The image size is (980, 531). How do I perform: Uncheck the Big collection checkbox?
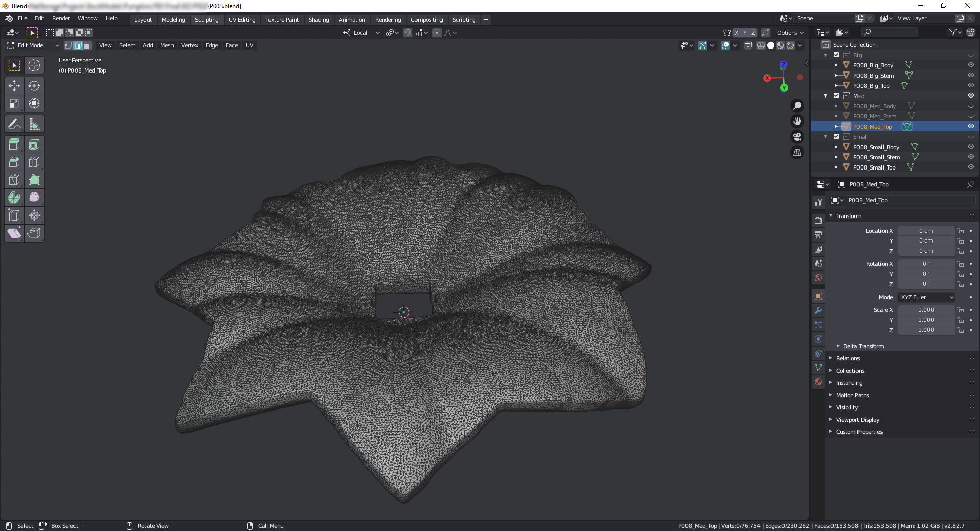836,55
